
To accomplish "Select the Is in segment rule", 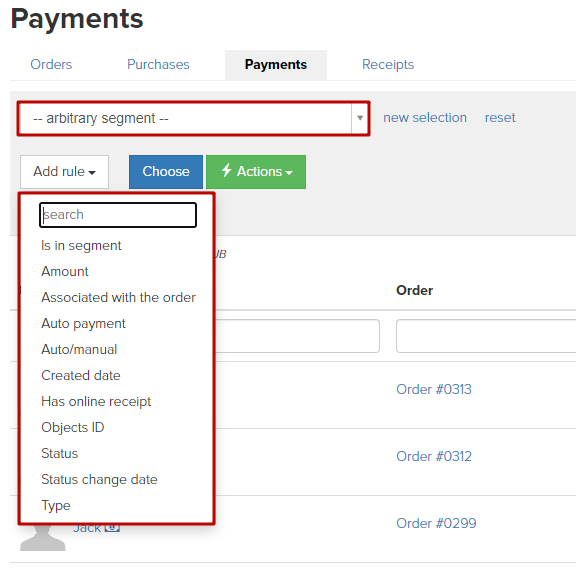I will tap(81, 245).
